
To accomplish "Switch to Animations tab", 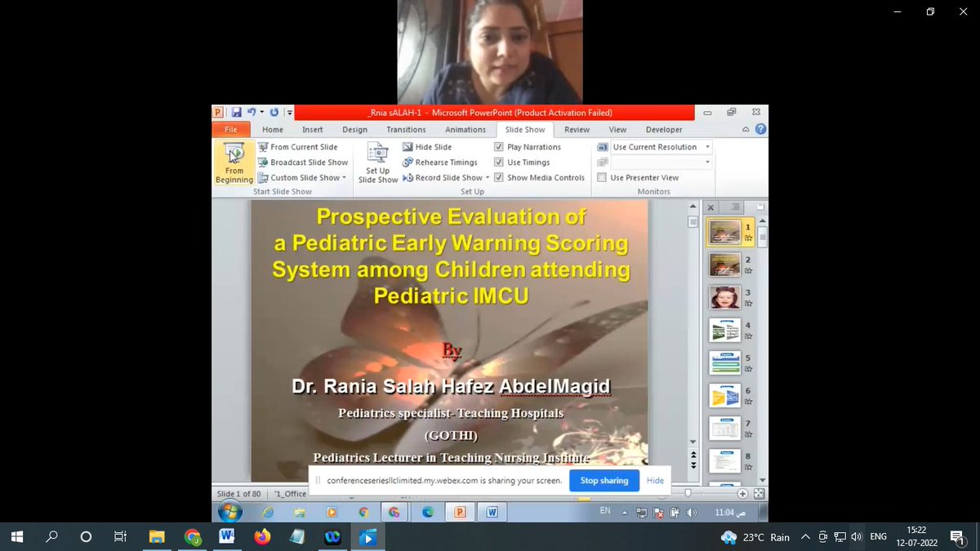I will (465, 129).
